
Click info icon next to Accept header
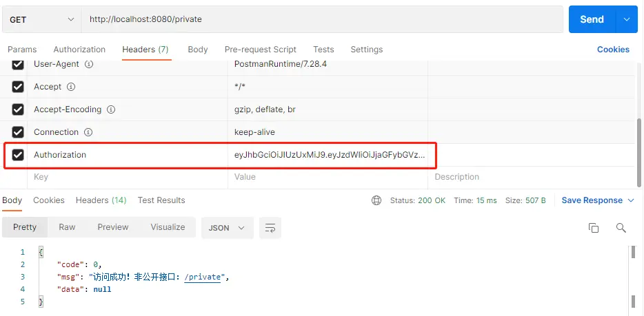(x=70, y=87)
